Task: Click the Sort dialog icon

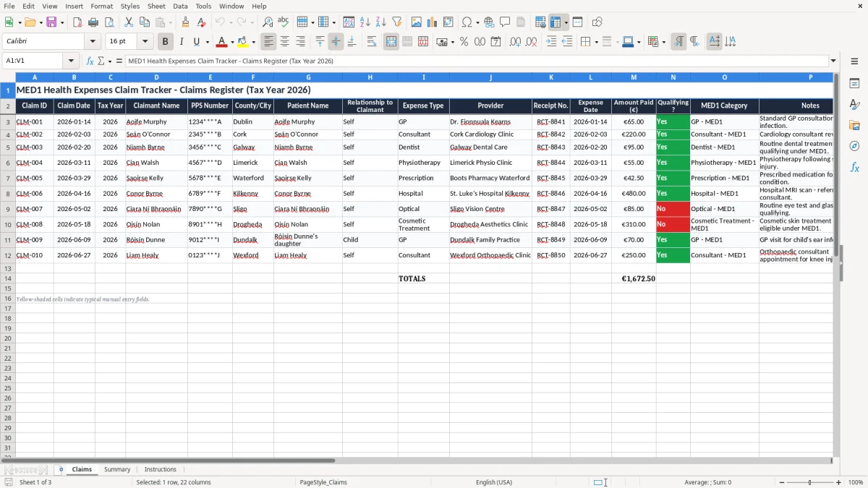Action: pos(349,22)
